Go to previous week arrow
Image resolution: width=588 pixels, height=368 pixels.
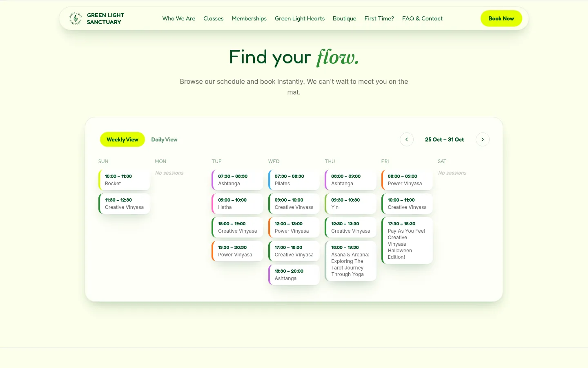[407, 139]
